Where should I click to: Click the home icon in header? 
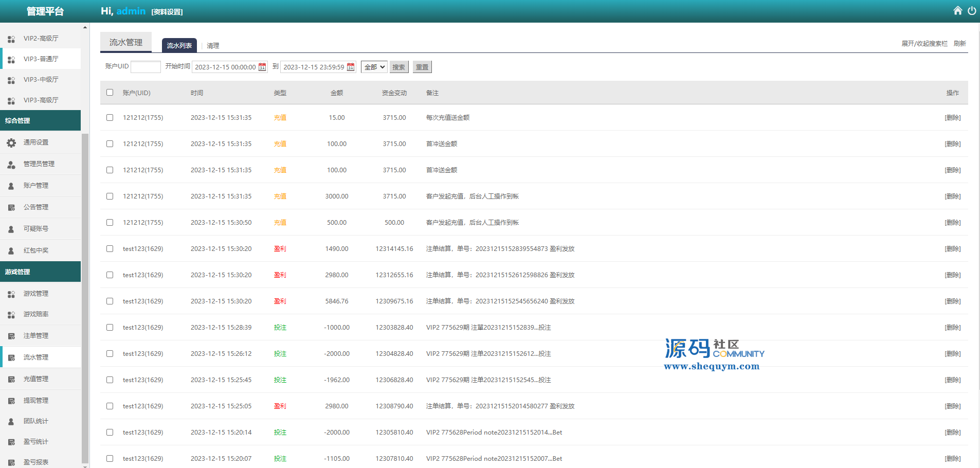[957, 11]
